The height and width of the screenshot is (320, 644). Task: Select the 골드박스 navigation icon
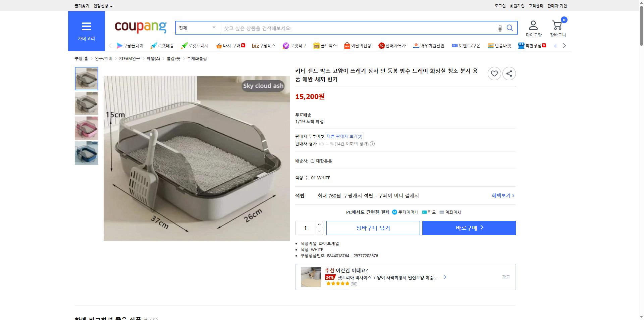click(x=316, y=45)
